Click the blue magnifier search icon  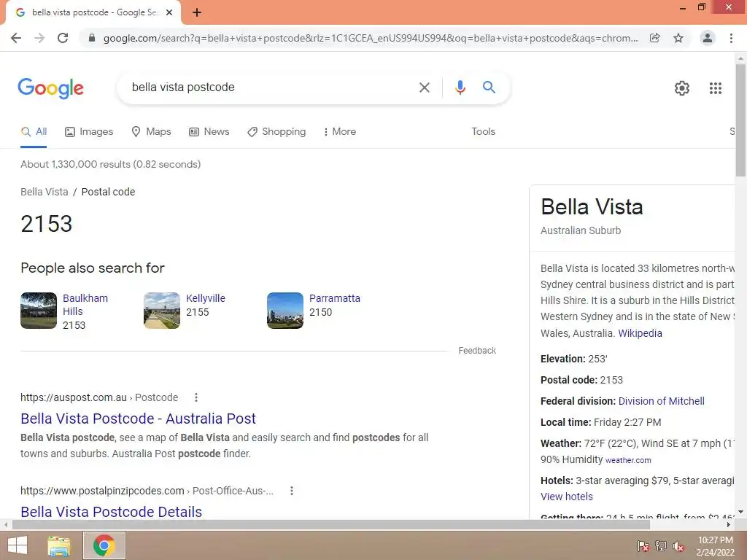tap(489, 87)
